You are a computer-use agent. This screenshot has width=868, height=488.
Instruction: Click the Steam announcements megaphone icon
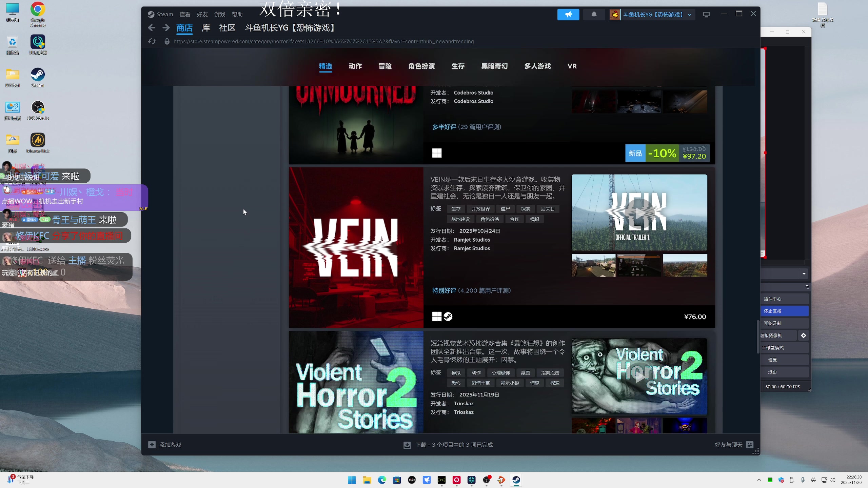pyautogui.click(x=568, y=15)
